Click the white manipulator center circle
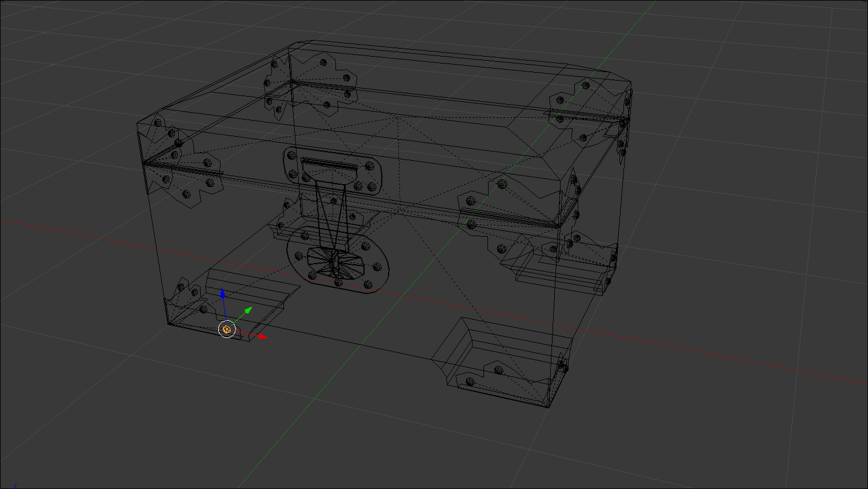Screen dimensions: 868x489 coord(227,329)
